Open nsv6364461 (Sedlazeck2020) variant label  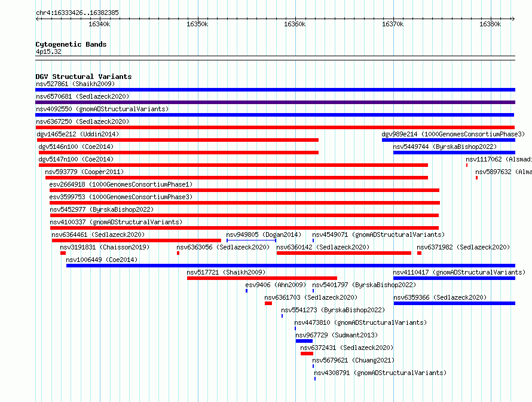[98, 234]
